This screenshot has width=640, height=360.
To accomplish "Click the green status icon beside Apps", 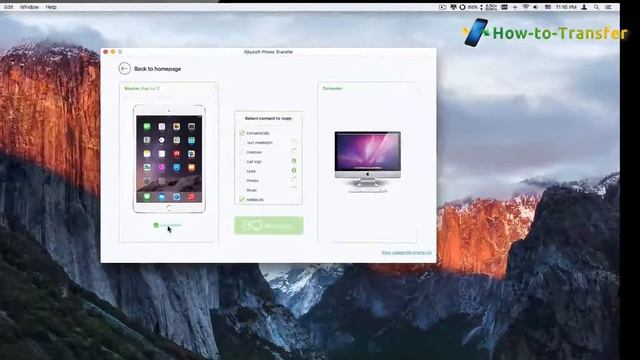I will tap(294, 171).
